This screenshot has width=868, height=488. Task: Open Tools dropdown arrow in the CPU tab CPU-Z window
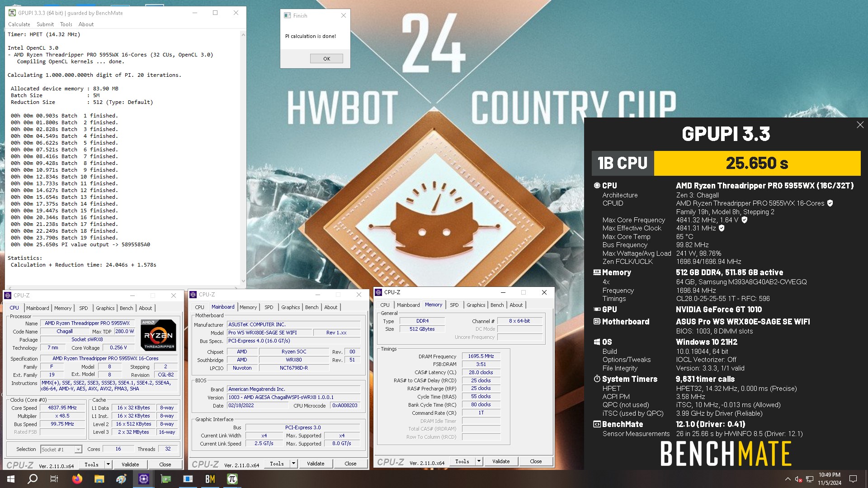pos(108,464)
